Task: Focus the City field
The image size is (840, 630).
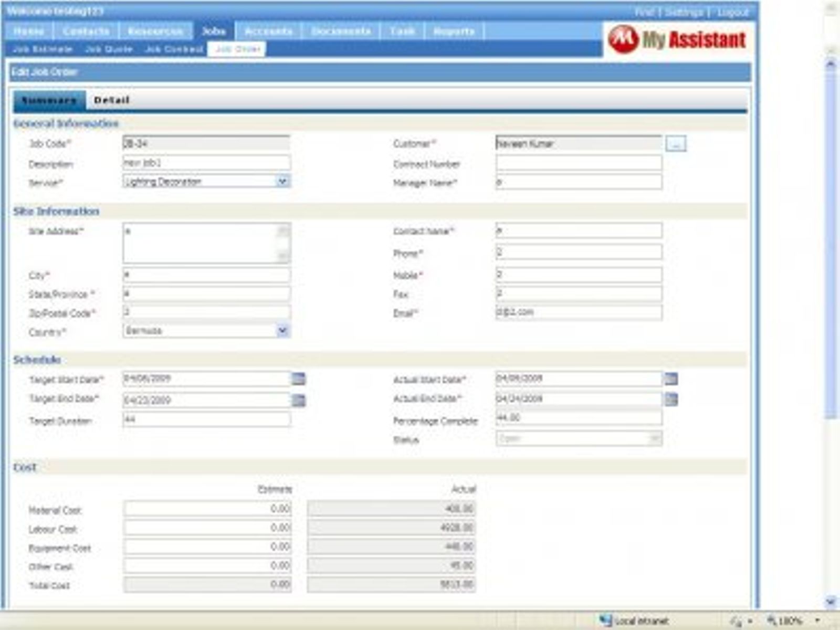Action: coord(206,275)
